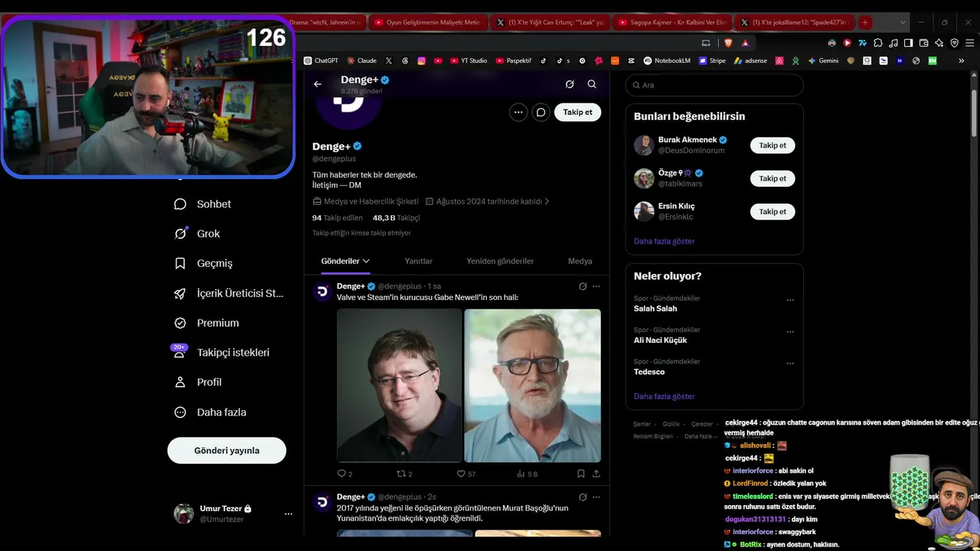Click the Brave Shields lion icon

728,43
